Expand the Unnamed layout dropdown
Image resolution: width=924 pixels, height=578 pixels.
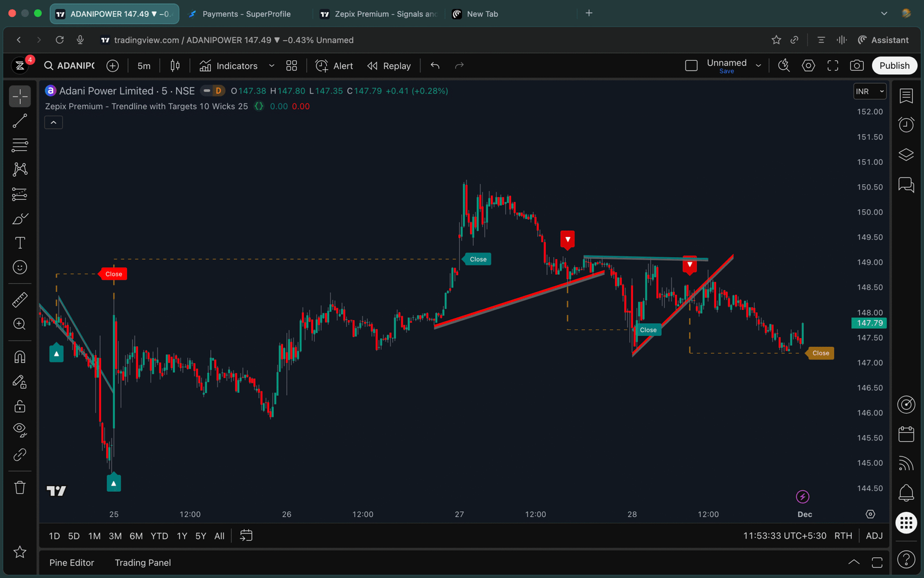click(758, 66)
